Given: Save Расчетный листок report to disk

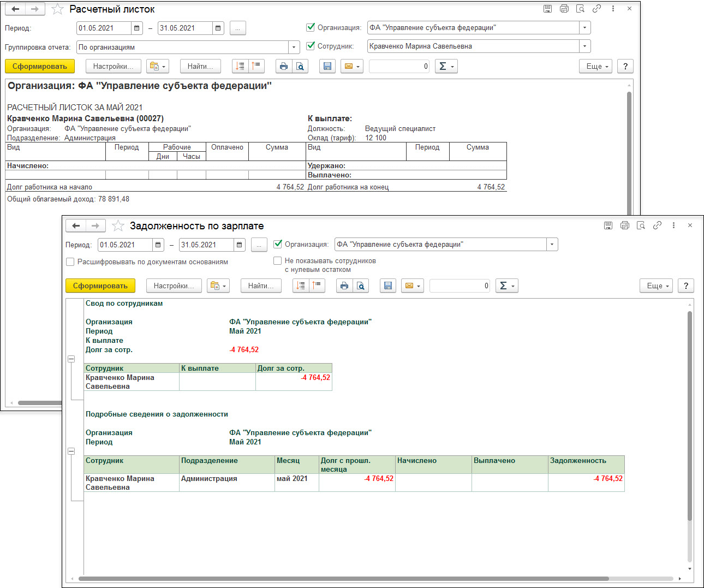Looking at the screenshot, I should (327, 66).
